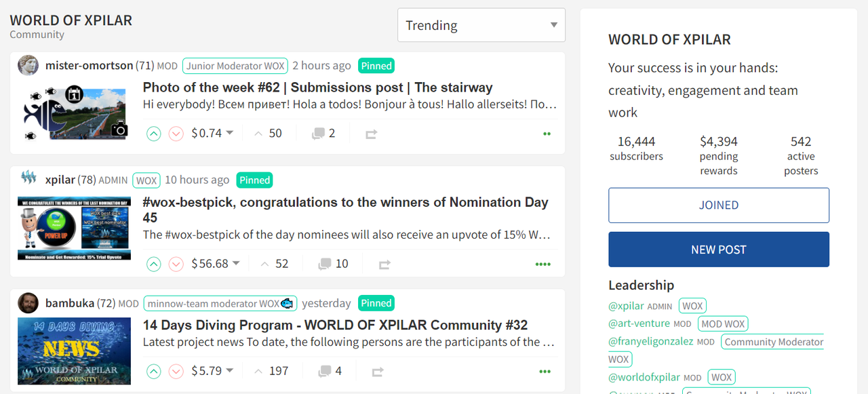Open more options dots on 14 Days Diving post
Image resolution: width=868 pixels, height=394 pixels.
coord(545,372)
